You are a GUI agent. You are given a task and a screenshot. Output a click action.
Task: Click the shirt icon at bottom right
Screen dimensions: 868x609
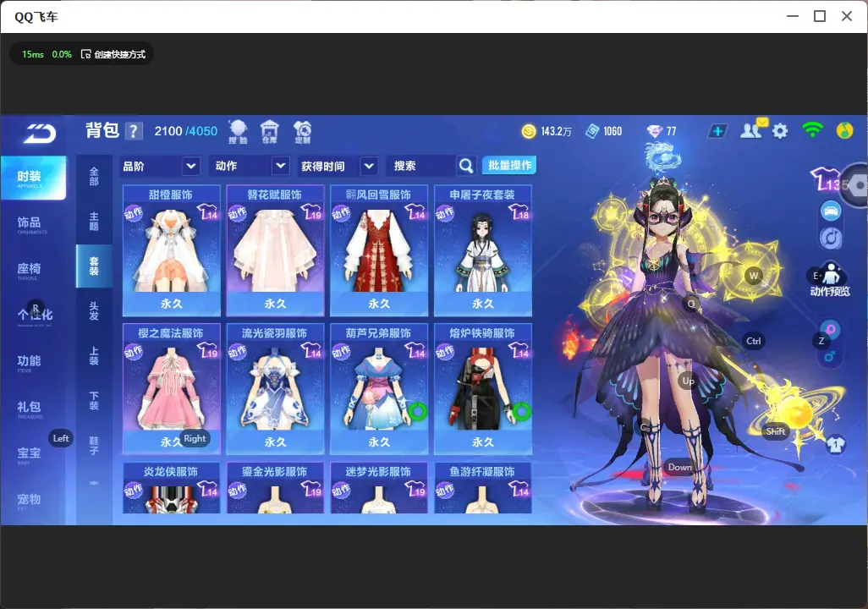[x=836, y=445]
